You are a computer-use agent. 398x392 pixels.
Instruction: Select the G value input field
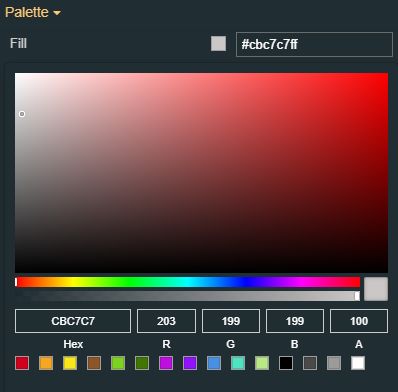click(x=231, y=321)
